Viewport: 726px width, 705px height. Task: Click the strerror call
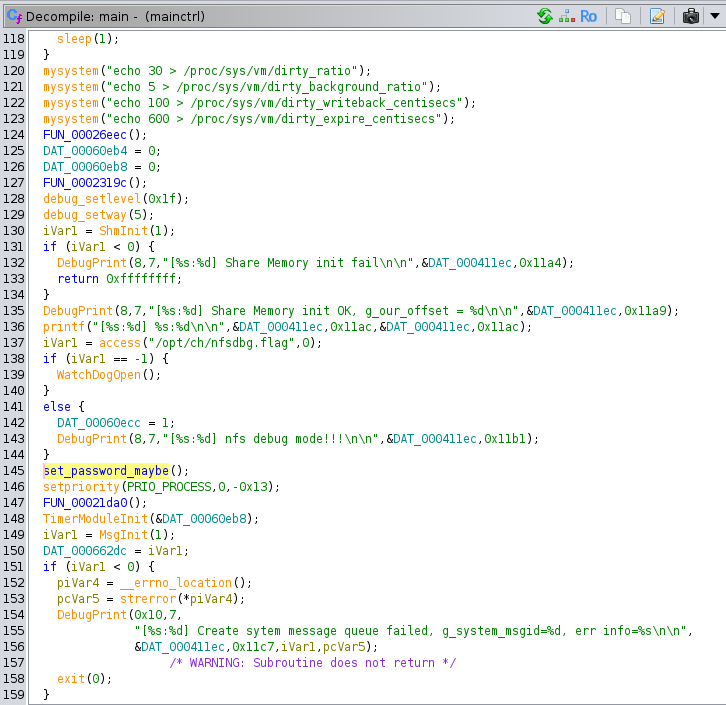coord(148,599)
